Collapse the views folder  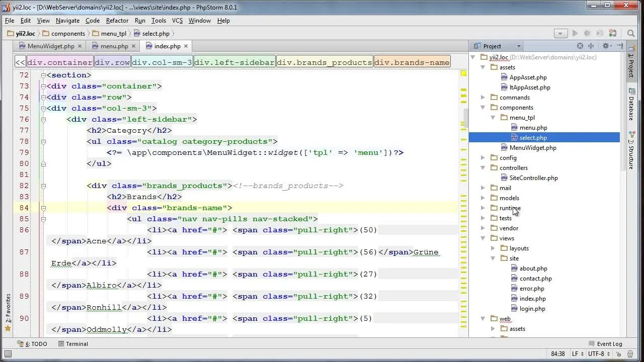483,238
